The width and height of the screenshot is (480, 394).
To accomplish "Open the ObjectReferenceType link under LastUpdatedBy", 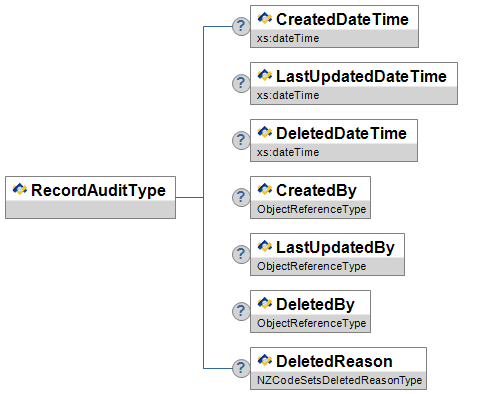I will tap(311, 266).
